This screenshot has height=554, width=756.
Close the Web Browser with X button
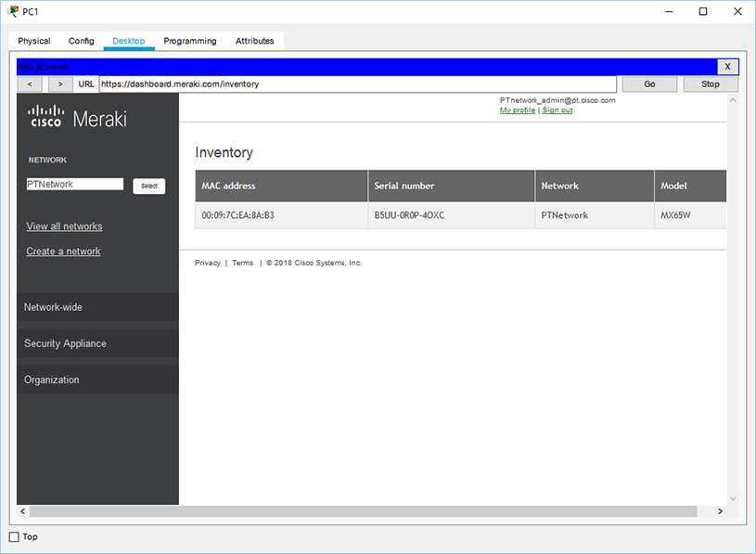coord(727,67)
